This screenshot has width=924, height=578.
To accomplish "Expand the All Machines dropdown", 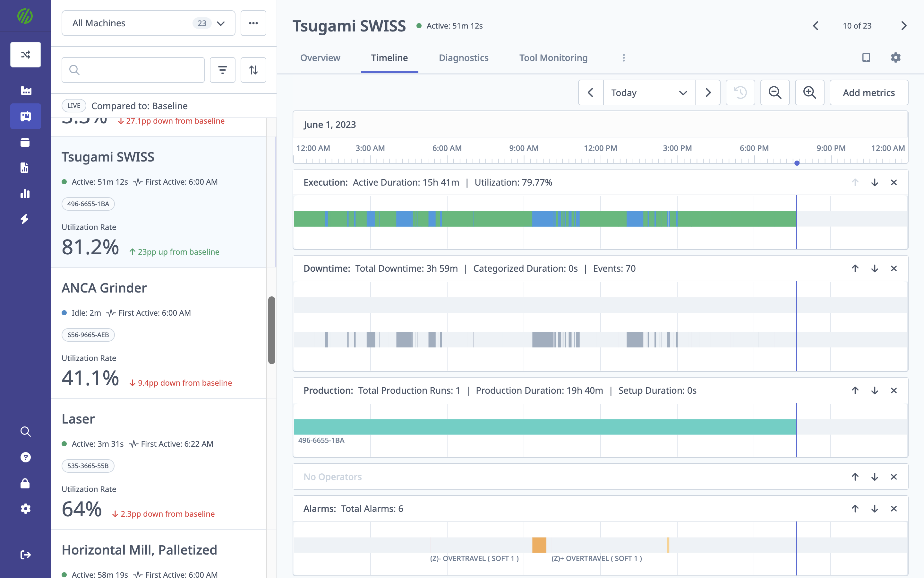I will click(148, 23).
